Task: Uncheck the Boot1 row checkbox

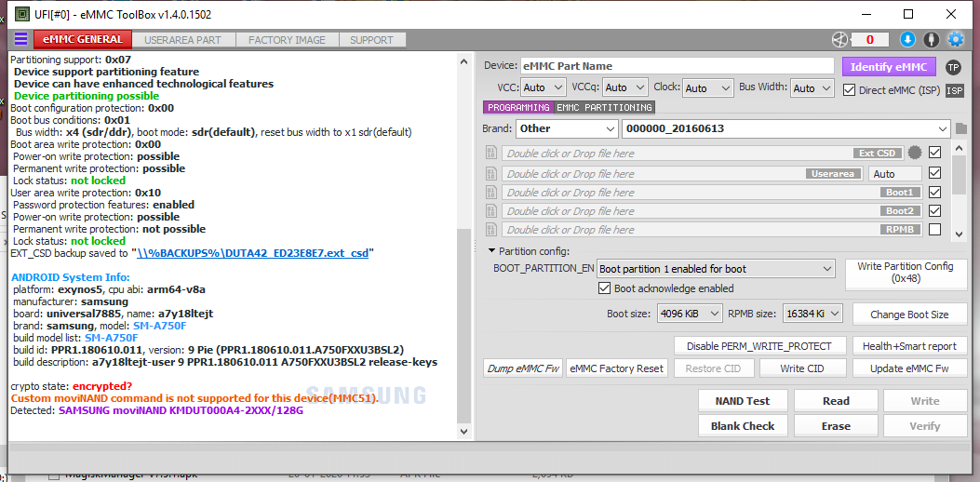Action: pos(935,192)
